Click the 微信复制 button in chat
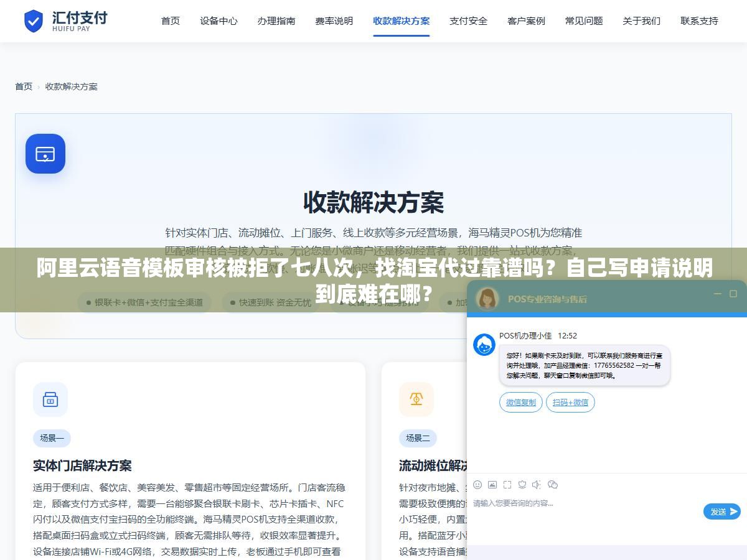 (521, 402)
